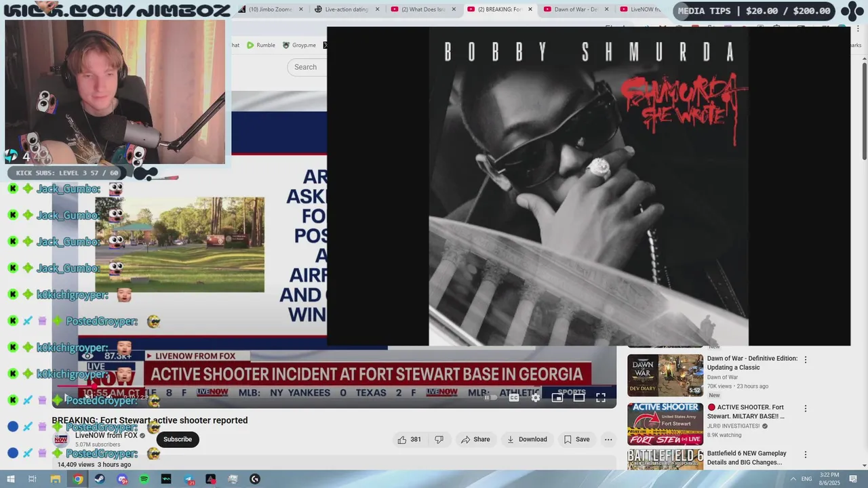Click the MEDIA TIPS goal bar
Viewport: 868px width, 488px height.
pos(755,11)
